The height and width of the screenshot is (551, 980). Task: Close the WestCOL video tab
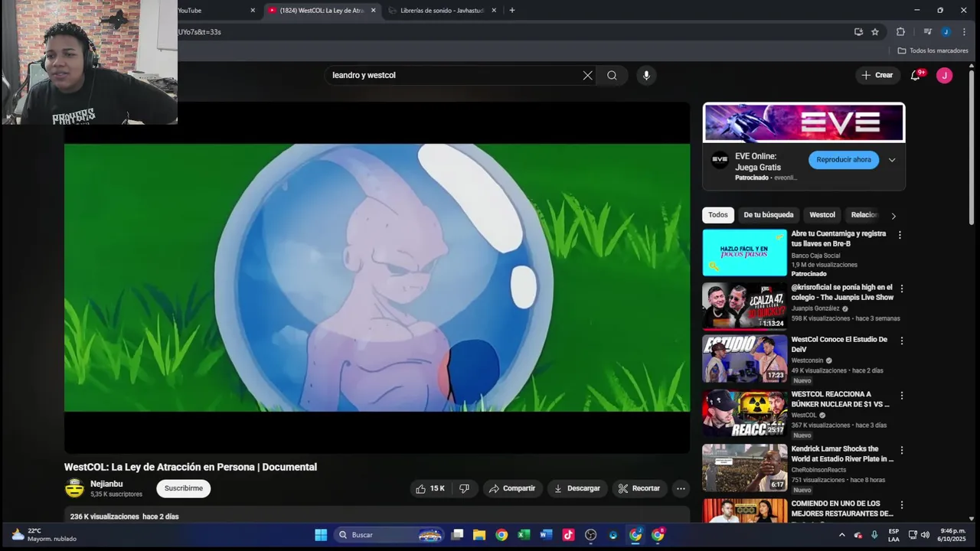pyautogui.click(x=374, y=11)
